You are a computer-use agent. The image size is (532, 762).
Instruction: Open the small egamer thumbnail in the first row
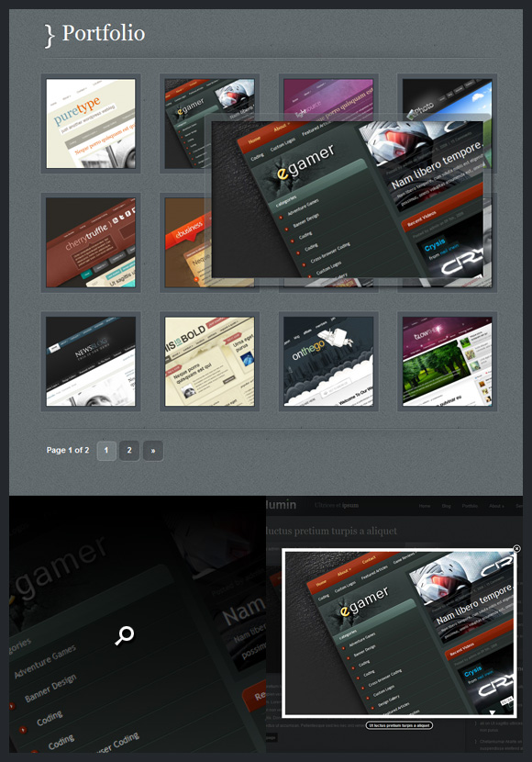tap(187, 123)
